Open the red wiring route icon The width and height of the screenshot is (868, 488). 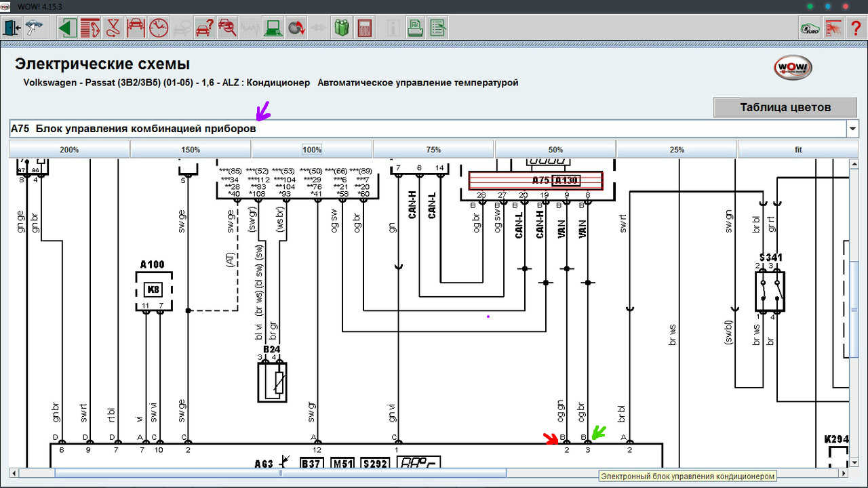(x=113, y=28)
